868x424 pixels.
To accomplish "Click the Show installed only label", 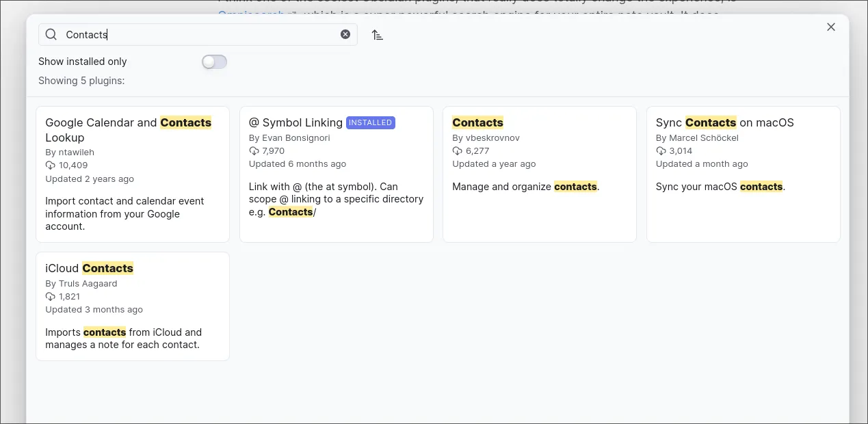I will pyautogui.click(x=83, y=62).
